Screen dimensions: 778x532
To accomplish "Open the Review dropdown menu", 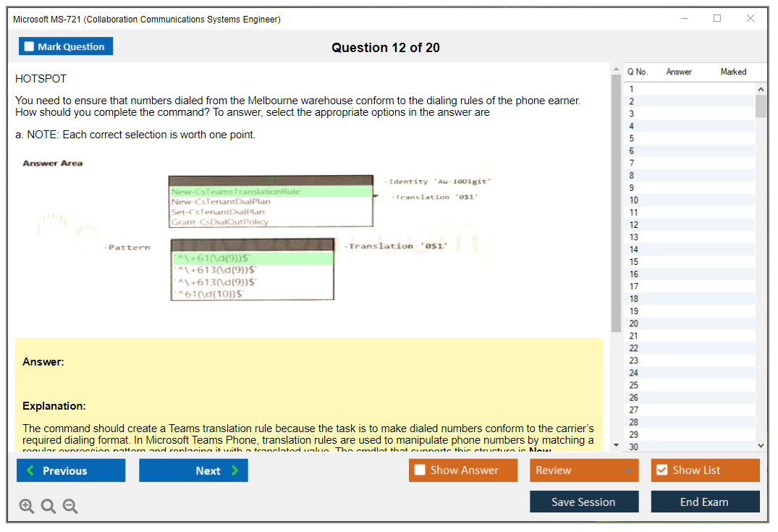I will [583, 470].
